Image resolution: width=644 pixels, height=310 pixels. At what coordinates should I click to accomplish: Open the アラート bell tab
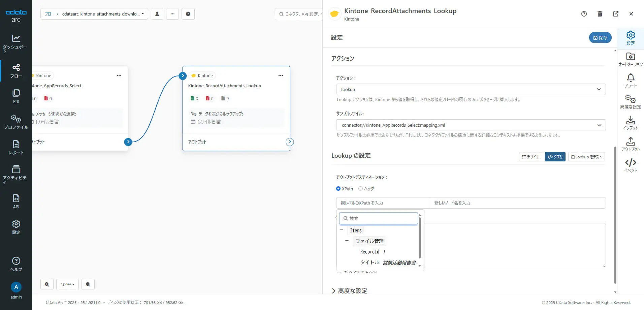pos(631,81)
